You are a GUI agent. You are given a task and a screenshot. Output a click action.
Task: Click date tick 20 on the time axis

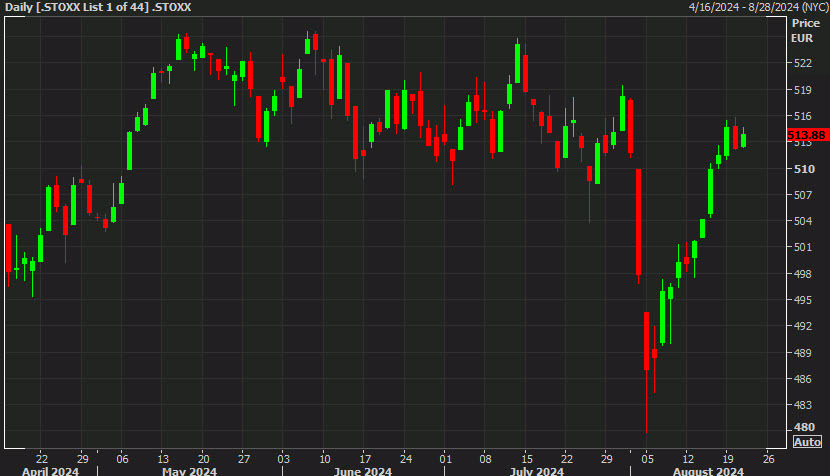click(x=203, y=459)
